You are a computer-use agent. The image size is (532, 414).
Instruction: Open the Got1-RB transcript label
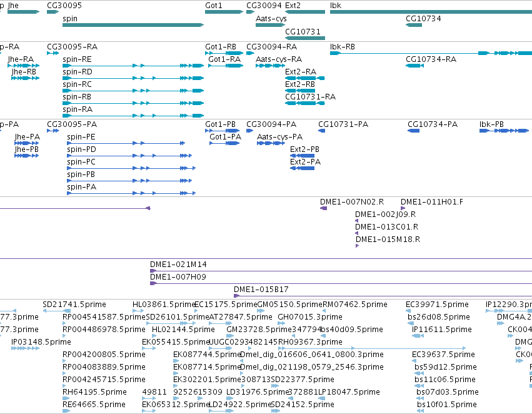[x=221, y=46]
